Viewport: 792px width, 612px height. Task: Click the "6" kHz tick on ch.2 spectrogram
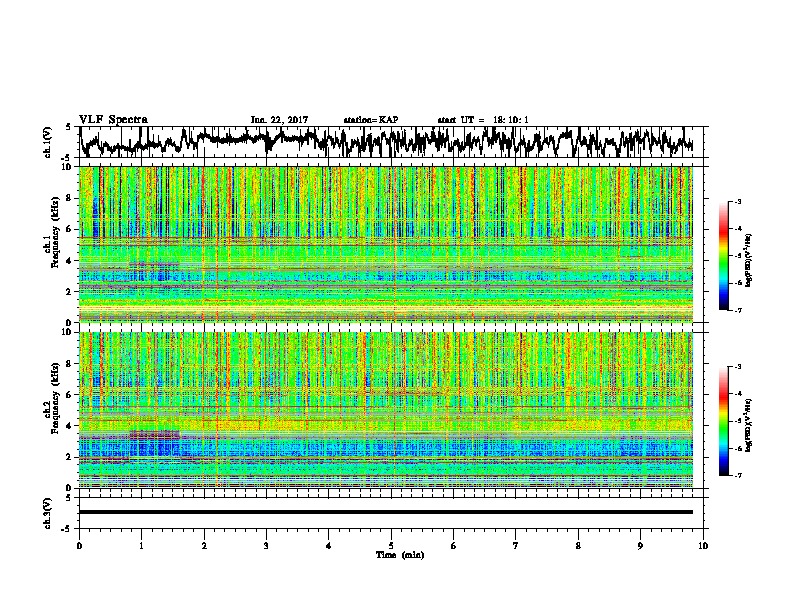coord(70,395)
